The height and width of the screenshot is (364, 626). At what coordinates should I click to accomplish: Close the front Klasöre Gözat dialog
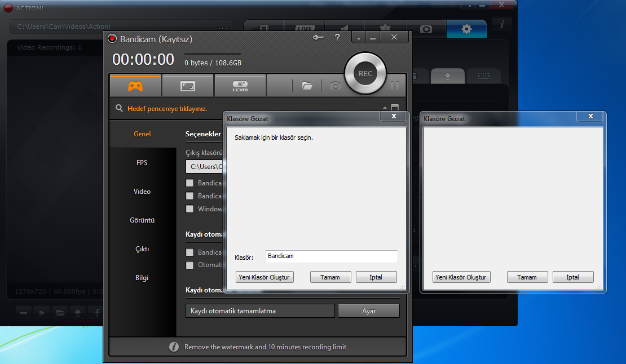coord(394,116)
